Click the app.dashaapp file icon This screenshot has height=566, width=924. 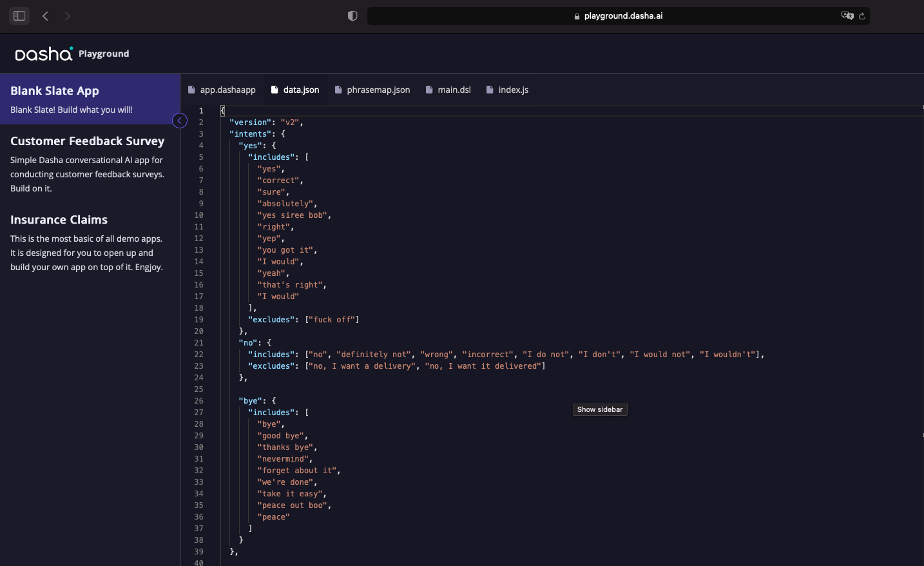click(x=191, y=90)
